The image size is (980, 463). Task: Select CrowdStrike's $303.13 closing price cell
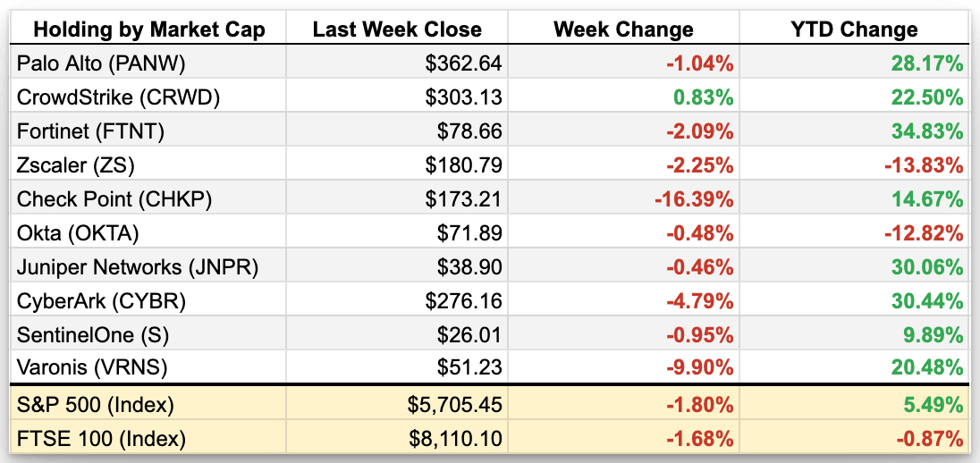[x=464, y=97]
